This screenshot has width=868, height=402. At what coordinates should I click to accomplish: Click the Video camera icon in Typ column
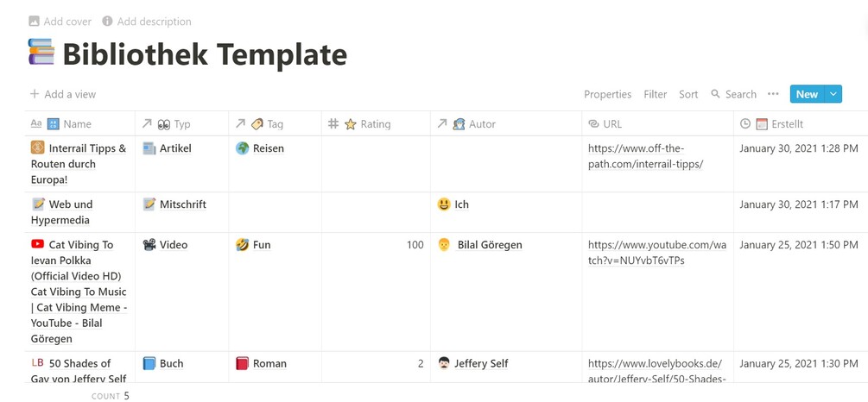click(x=149, y=245)
